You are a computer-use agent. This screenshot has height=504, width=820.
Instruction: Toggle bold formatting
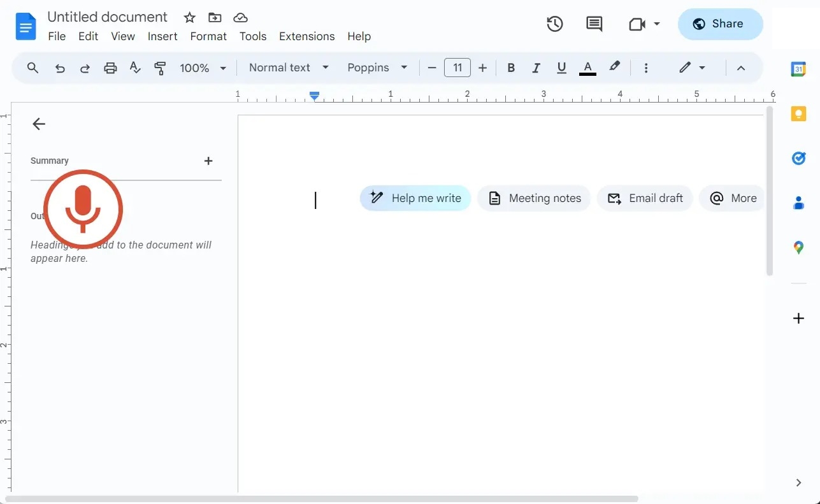pos(510,68)
